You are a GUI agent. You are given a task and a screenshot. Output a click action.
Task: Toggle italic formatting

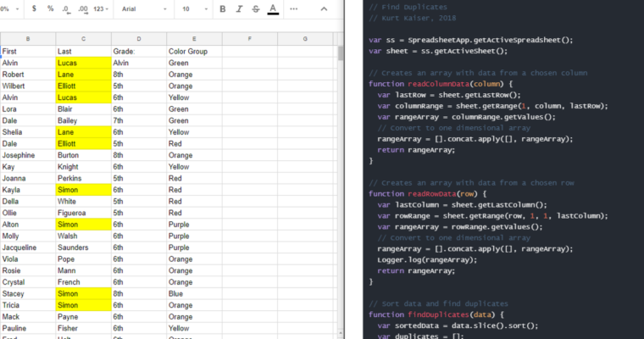(239, 8)
